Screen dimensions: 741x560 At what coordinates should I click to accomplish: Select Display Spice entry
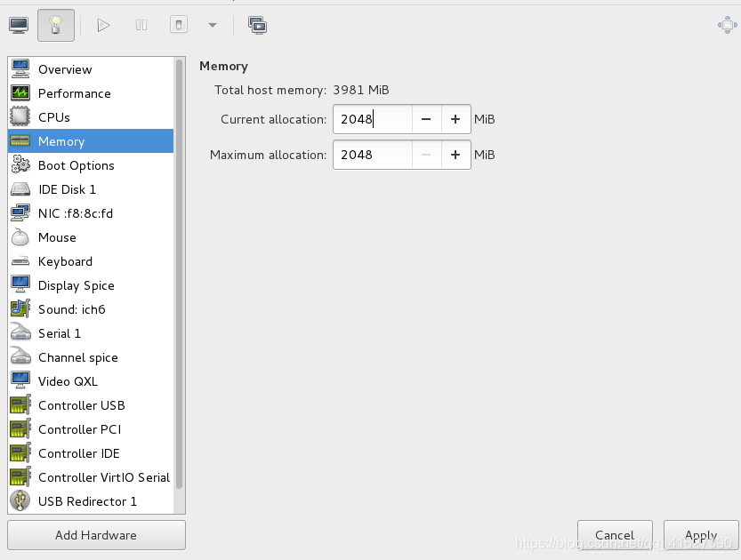click(91, 285)
